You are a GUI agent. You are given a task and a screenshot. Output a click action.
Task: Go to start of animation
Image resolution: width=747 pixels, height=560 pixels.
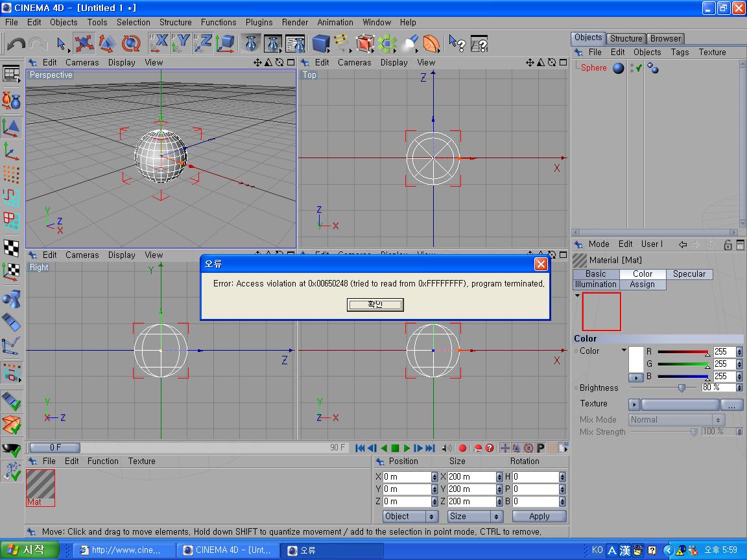pos(360,448)
